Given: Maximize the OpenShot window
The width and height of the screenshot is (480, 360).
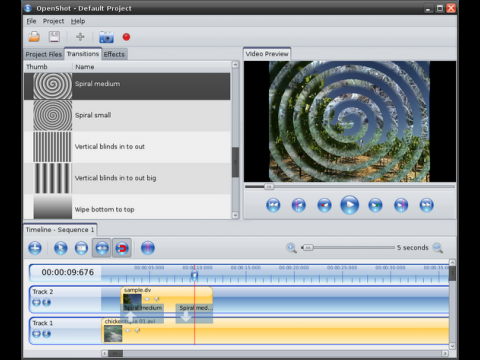Looking at the screenshot, I should [440, 8].
